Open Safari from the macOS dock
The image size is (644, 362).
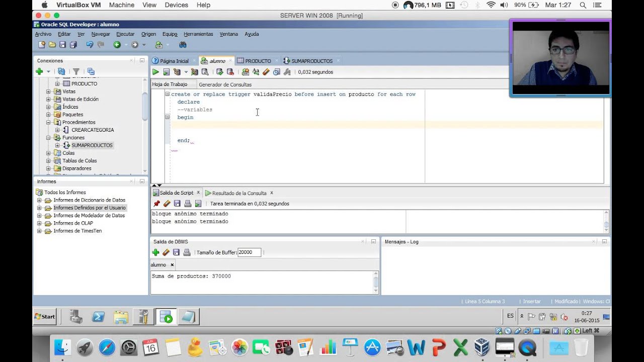tap(107, 347)
